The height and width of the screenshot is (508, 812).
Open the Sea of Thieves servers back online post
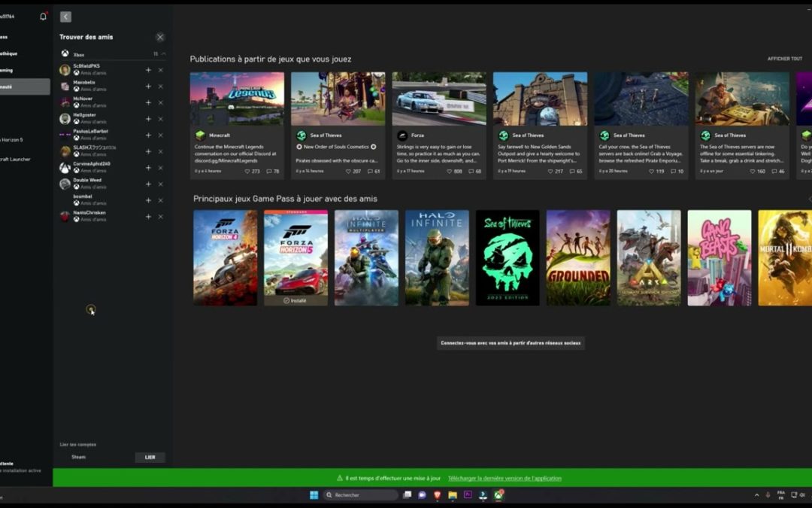pyautogui.click(x=641, y=126)
